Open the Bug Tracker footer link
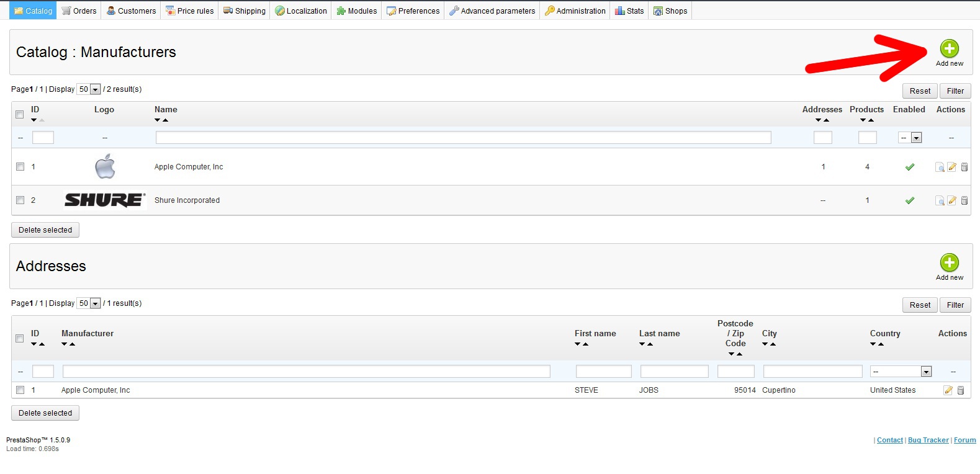Viewport: 980px width, 474px height. click(x=928, y=440)
